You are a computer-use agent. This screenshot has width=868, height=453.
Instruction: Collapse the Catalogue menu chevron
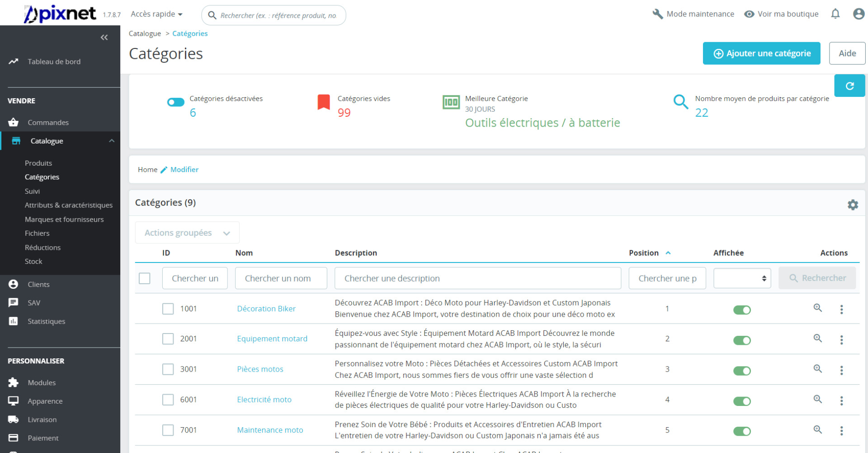click(x=112, y=141)
